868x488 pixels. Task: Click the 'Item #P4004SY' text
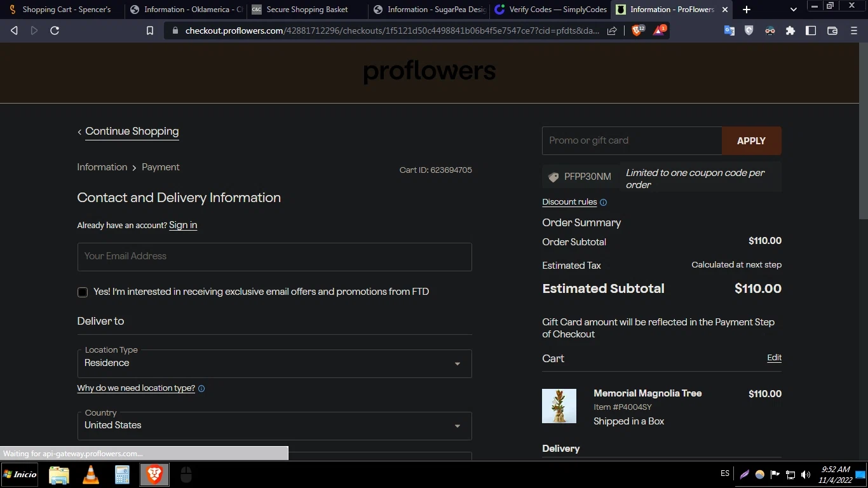(x=623, y=407)
